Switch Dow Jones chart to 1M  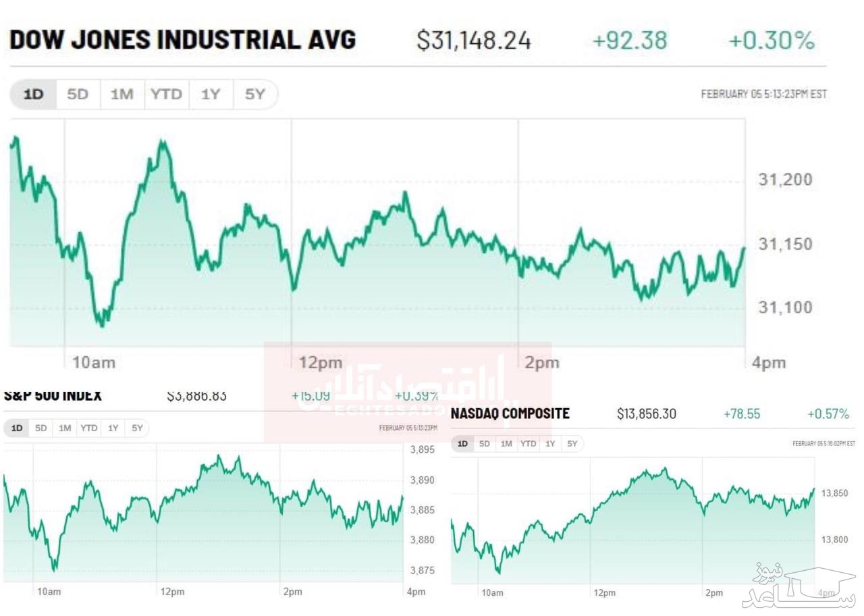click(122, 94)
